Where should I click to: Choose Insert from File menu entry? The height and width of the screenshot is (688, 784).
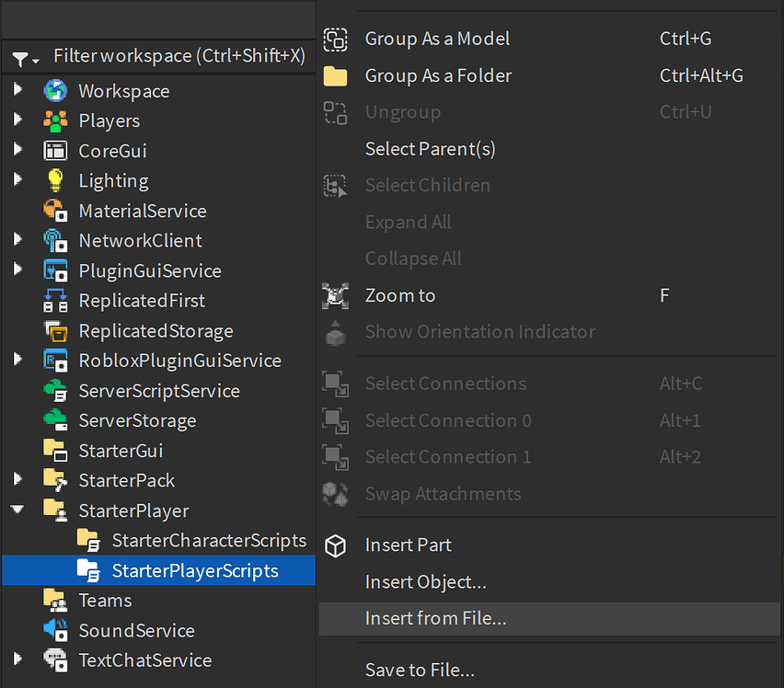[435, 619]
